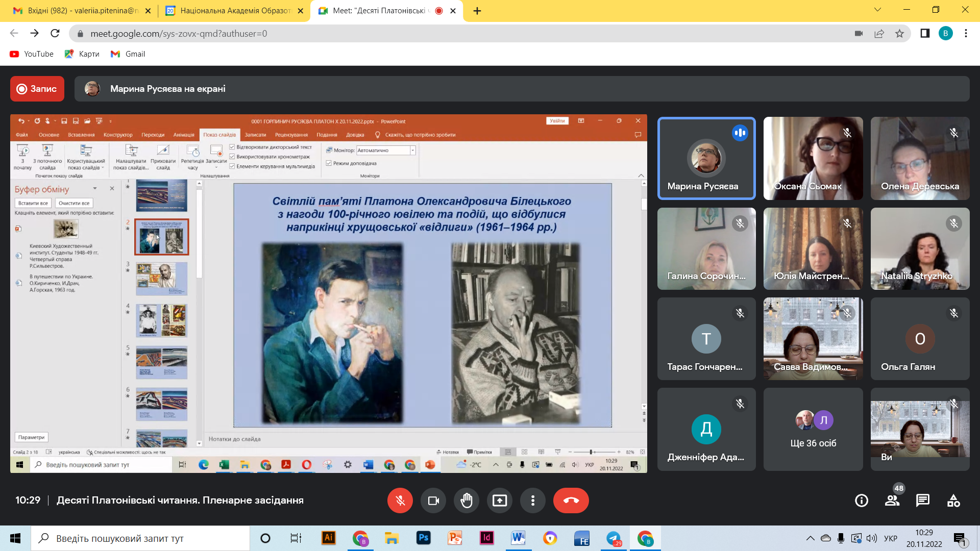This screenshot has height=551, width=980.
Task: Leave the call with red hang-up button
Action: (x=571, y=500)
